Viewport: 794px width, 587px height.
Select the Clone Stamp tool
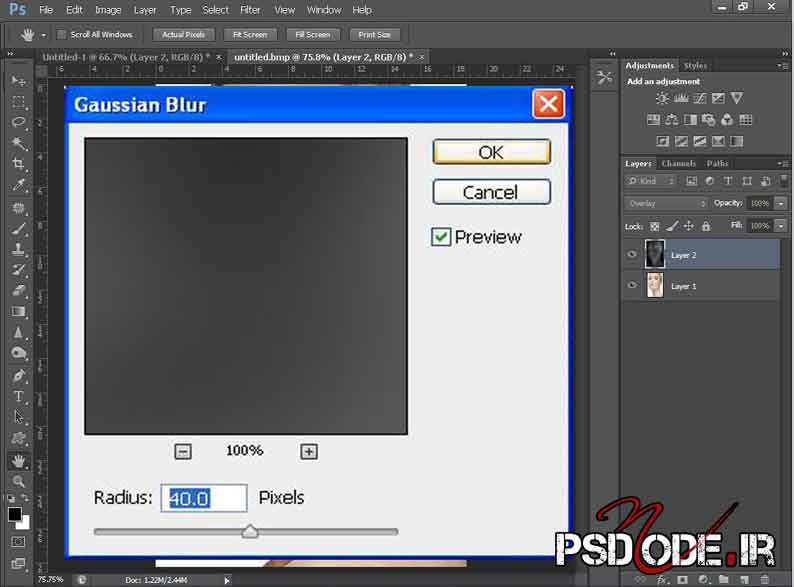(19, 249)
